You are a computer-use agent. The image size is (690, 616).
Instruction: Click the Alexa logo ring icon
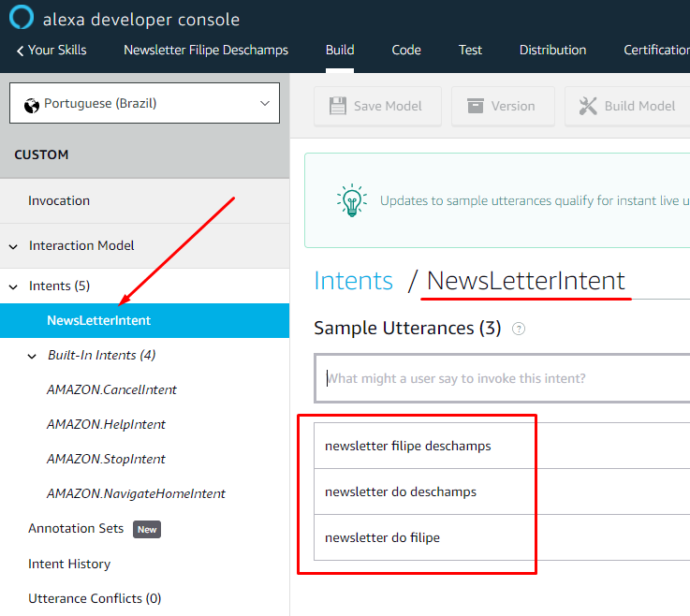tap(22, 19)
